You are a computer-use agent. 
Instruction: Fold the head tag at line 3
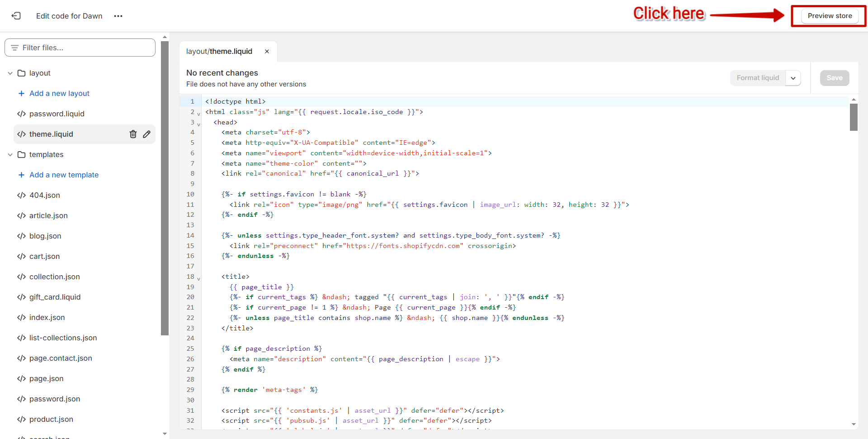click(198, 124)
